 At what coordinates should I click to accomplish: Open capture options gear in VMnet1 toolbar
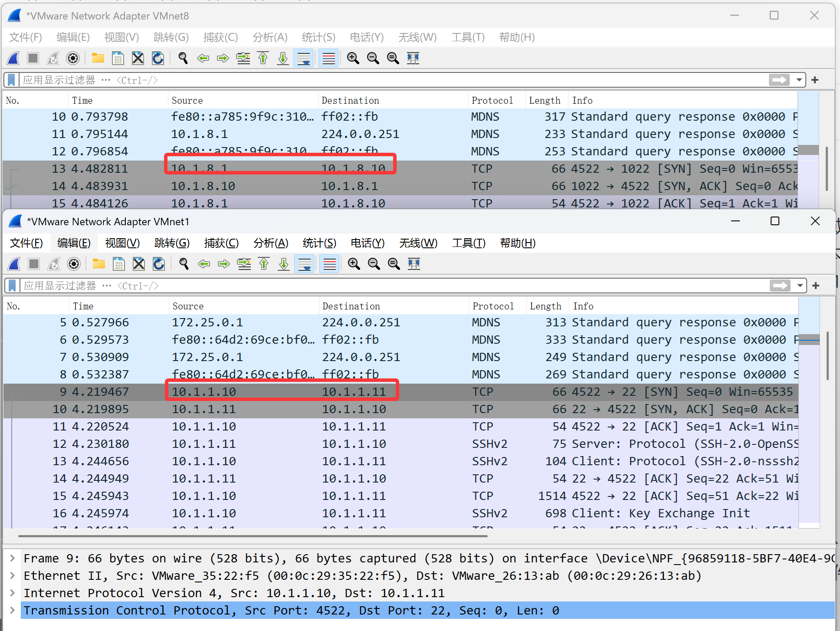pyautogui.click(x=74, y=264)
